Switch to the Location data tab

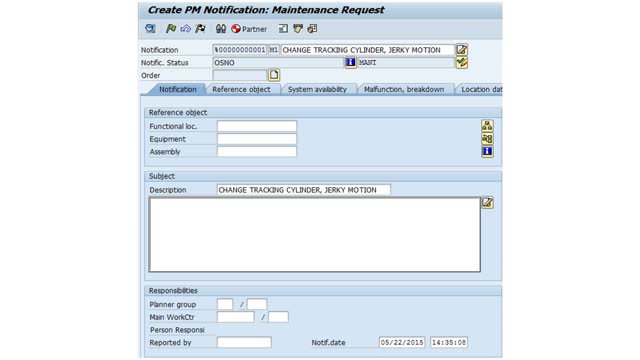[x=480, y=89]
